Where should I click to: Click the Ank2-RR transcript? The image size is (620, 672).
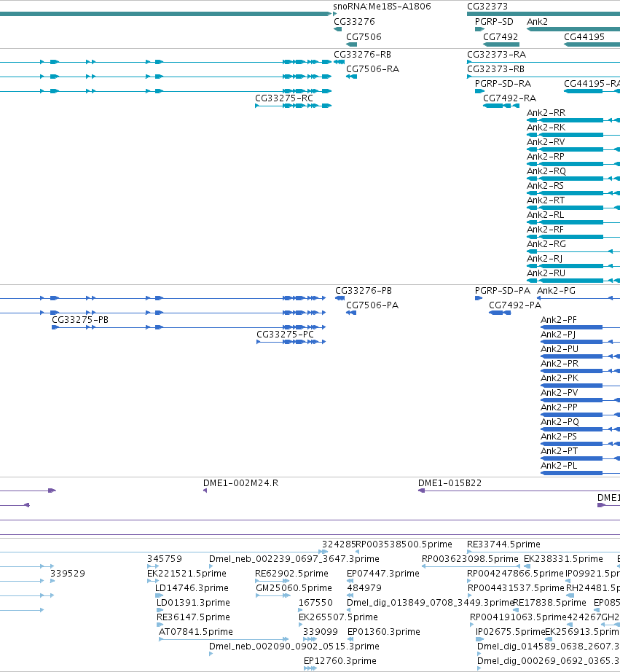coord(546,113)
